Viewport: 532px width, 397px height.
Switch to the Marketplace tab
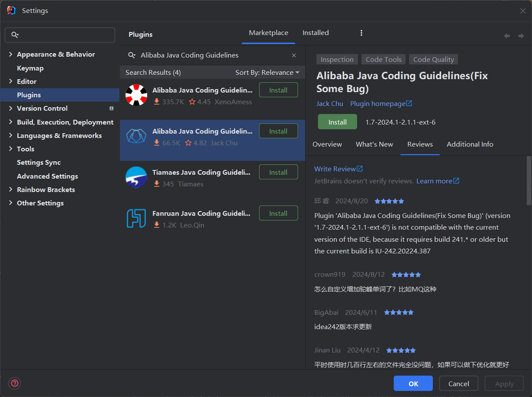(x=268, y=33)
